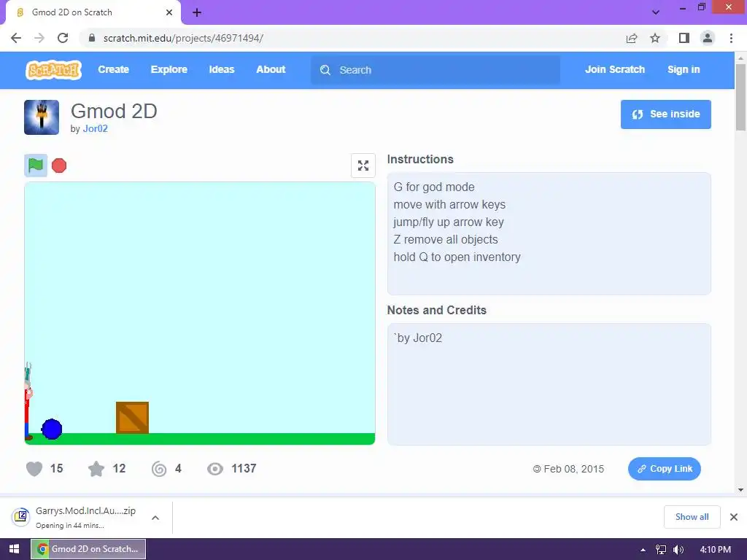Click the Instructions heading

point(420,159)
